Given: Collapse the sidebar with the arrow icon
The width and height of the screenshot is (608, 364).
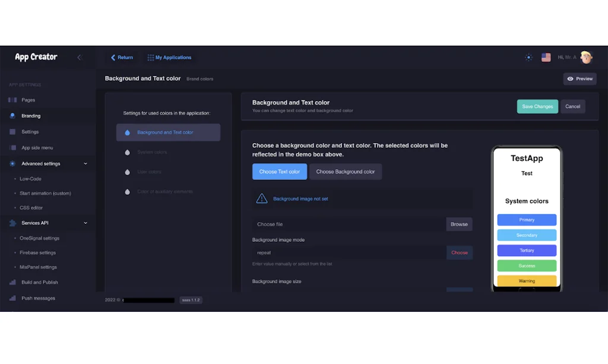Looking at the screenshot, I should tap(80, 58).
